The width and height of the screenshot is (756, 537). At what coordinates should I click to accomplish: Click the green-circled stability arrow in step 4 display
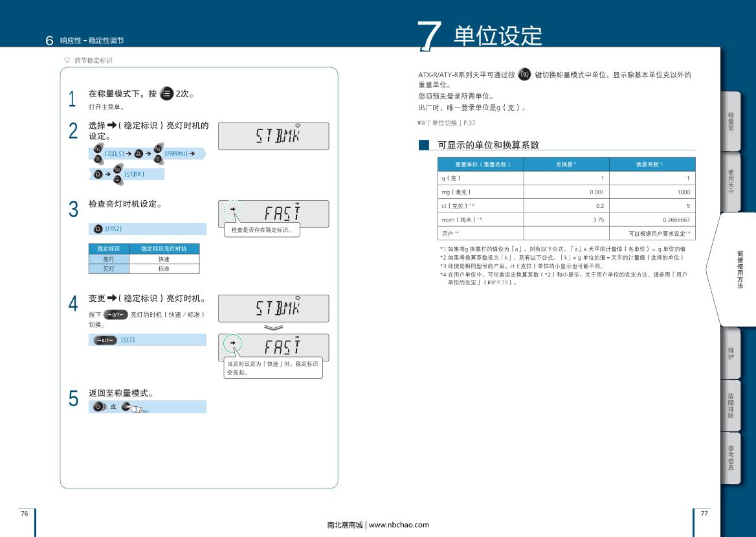pos(232,343)
